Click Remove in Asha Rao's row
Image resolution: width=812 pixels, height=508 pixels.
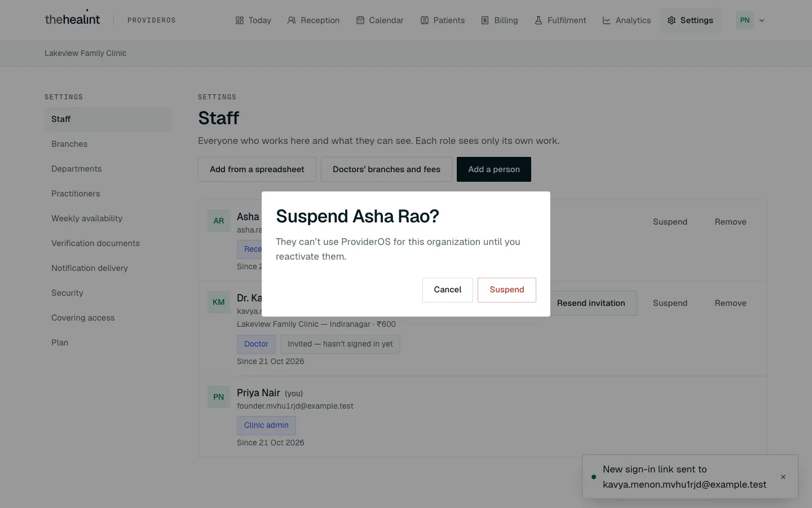pos(731,222)
